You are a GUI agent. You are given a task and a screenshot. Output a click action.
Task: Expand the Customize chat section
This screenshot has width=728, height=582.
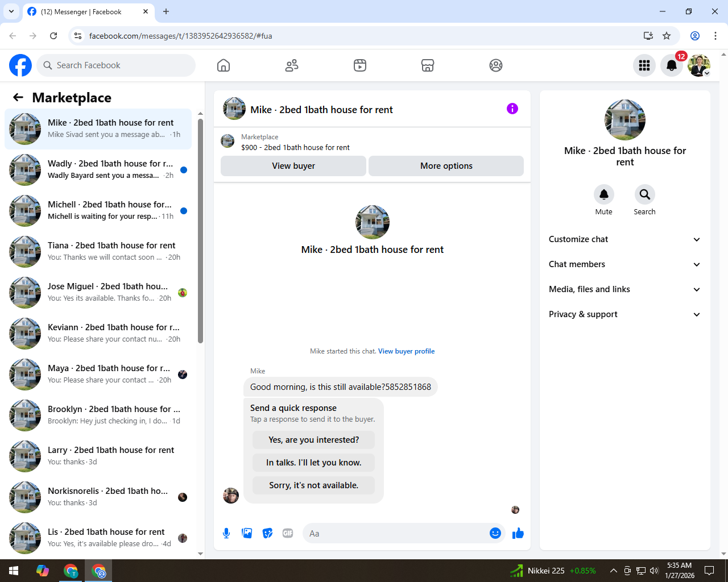point(624,239)
